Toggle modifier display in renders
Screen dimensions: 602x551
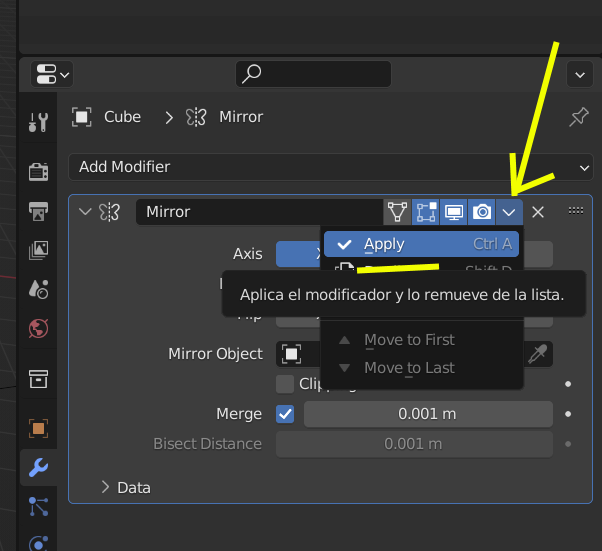click(482, 212)
